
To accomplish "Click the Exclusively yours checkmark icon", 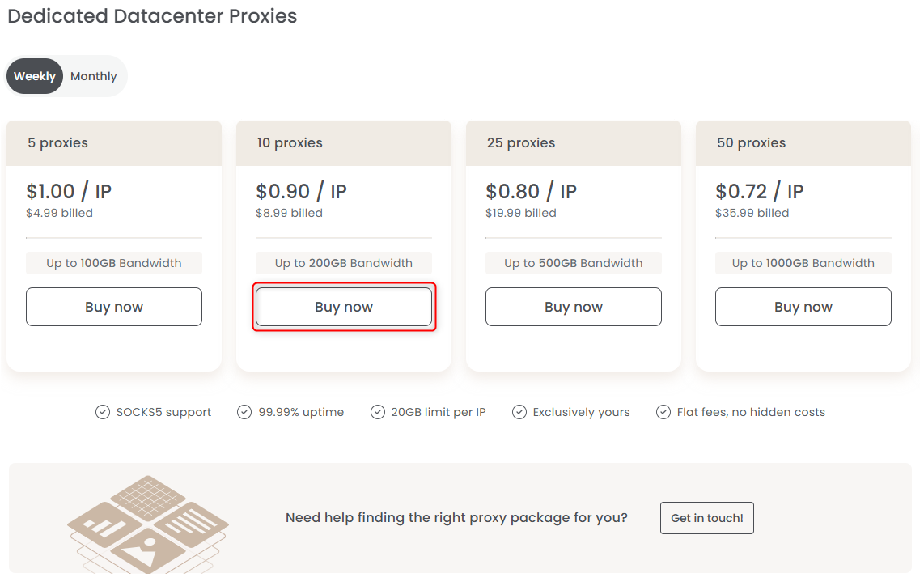I will (x=519, y=412).
